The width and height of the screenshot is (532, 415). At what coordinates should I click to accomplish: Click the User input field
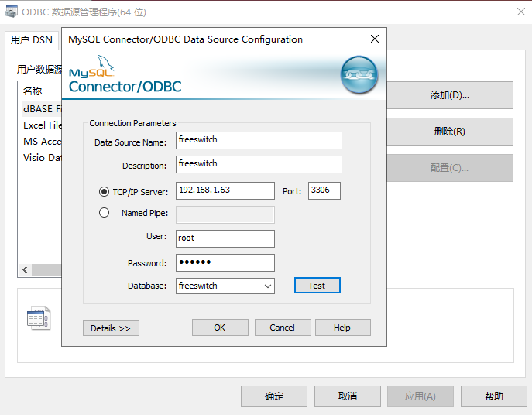[225, 239]
